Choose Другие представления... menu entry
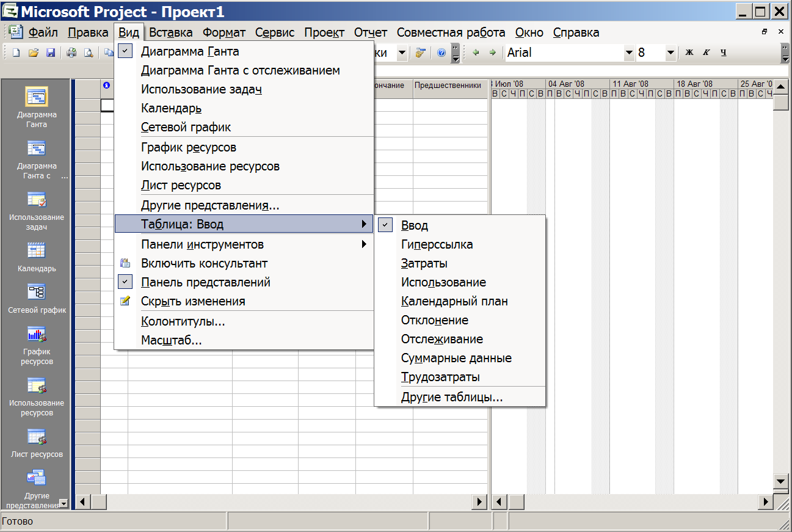Image resolution: width=792 pixels, height=532 pixels. click(x=244, y=206)
